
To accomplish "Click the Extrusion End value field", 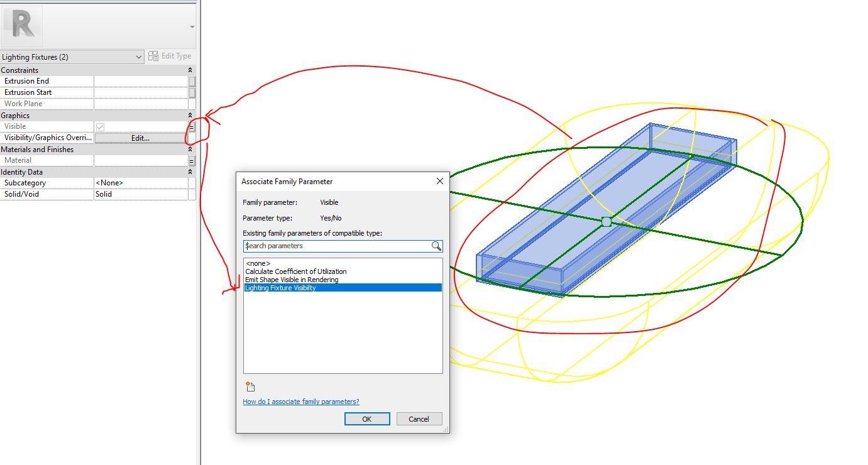I will click(141, 81).
